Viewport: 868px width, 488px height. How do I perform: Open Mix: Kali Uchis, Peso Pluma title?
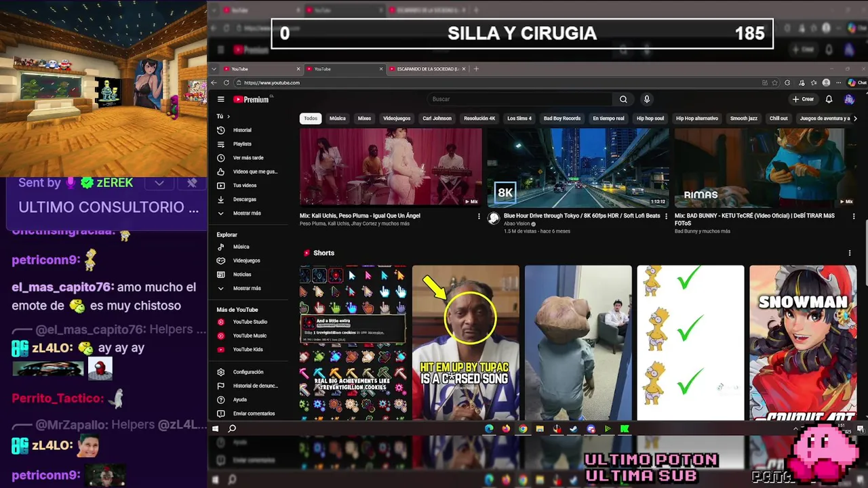tap(360, 216)
